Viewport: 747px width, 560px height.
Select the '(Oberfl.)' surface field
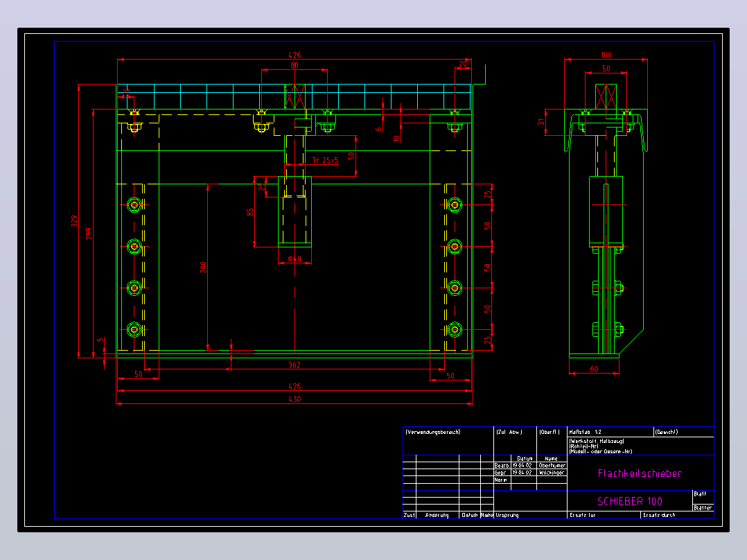point(550,432)
